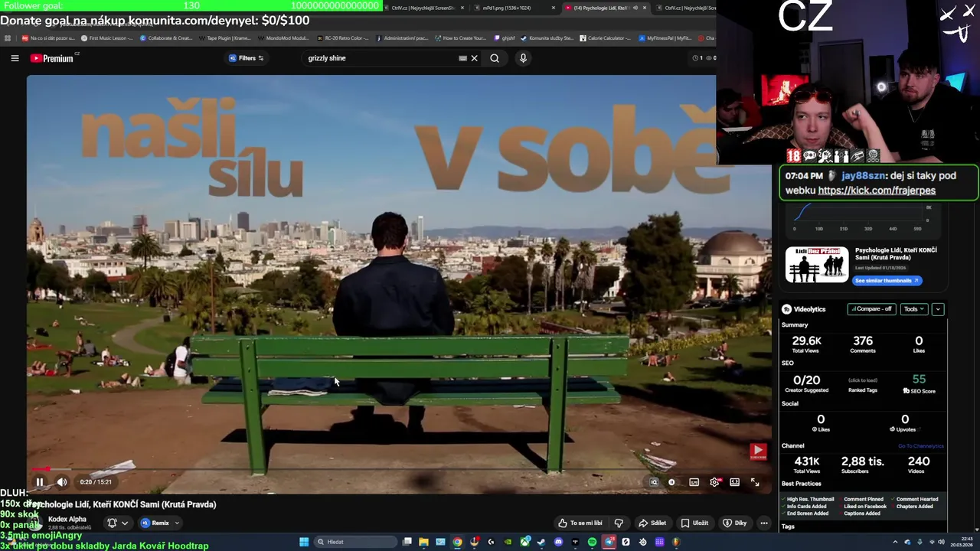Toggle Compare - off in Videolytics
The width and height of the screenshot is (980, 551).
[x=871, y=309]
